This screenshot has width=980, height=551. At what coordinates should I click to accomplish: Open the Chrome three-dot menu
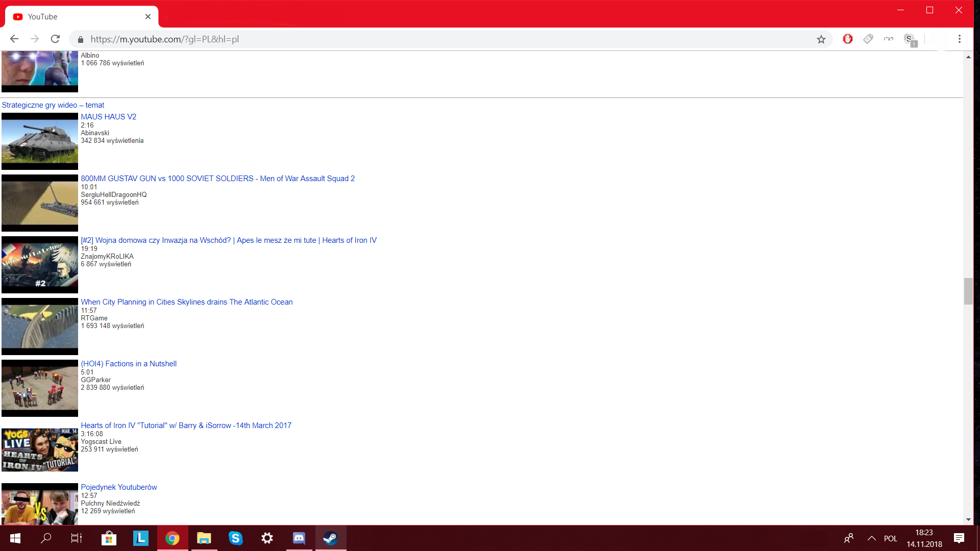click(959, 39)
